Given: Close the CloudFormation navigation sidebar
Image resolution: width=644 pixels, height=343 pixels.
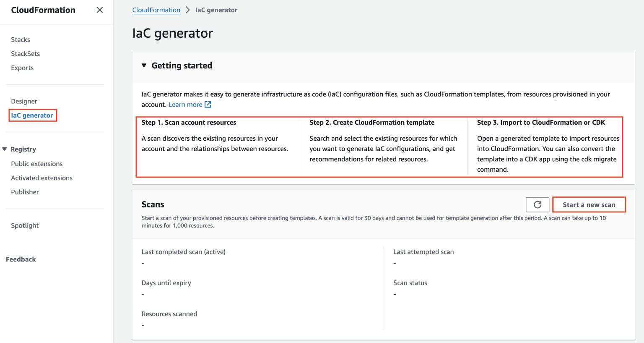Looking at the screenshot, I should [99, 10].
